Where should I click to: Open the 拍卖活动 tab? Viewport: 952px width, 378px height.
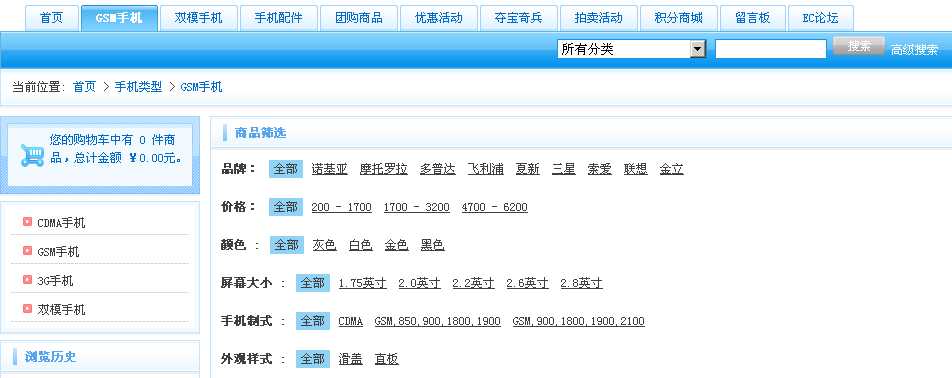[599, 18]
